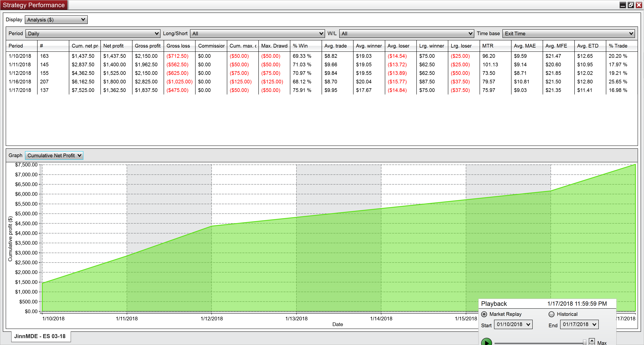Select the 1/10/2018 period row
This screenshot has height=345, width=644.
pos(322,56)
